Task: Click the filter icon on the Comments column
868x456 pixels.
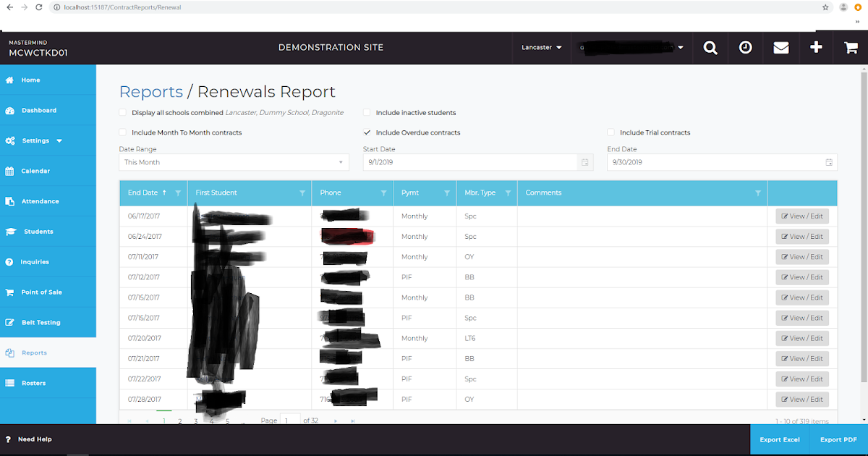Action: (757, 193)
